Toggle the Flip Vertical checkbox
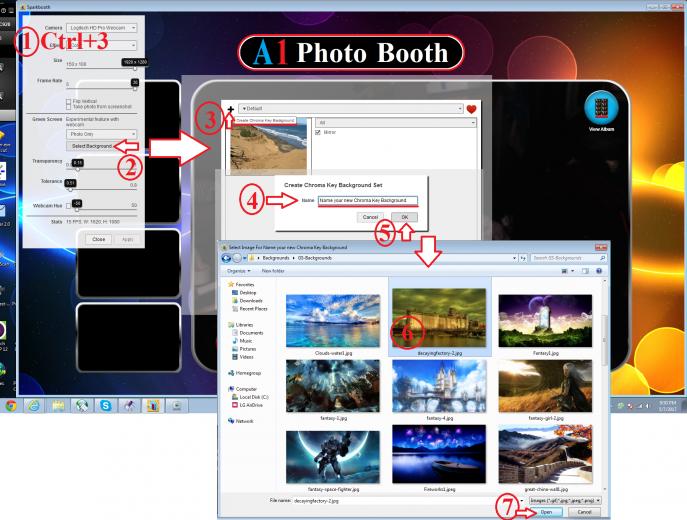This screenshot has height=520, width=687. click(68, 101)
